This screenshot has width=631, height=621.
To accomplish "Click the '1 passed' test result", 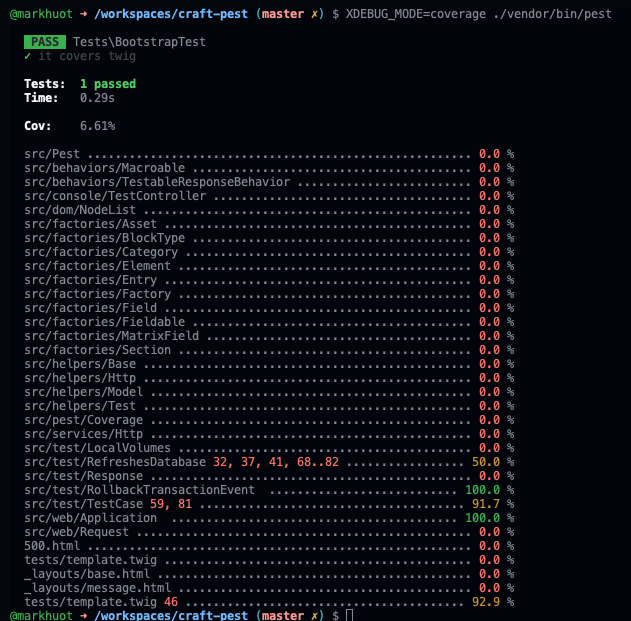I will (x=108, y=84).
